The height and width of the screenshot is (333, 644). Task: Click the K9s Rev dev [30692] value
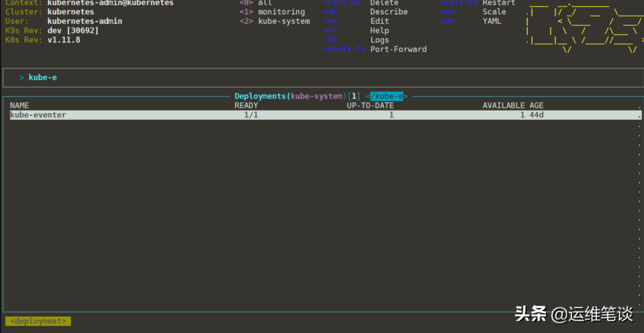point(73,31)
